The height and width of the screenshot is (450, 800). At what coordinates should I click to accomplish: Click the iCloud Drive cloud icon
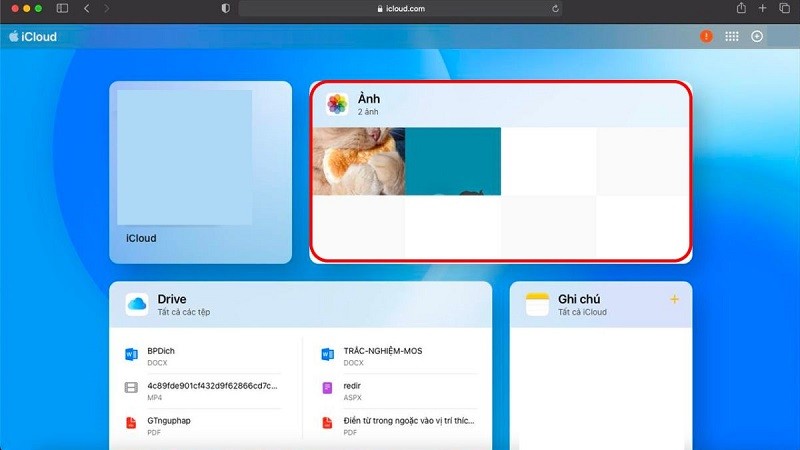click(137, 305)
